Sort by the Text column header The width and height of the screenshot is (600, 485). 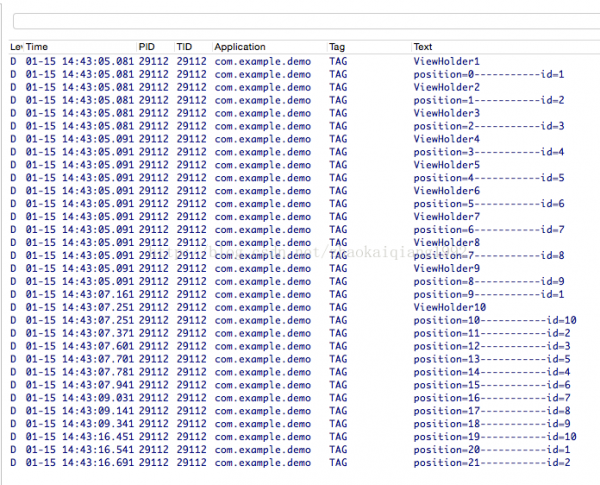(506, 47)
